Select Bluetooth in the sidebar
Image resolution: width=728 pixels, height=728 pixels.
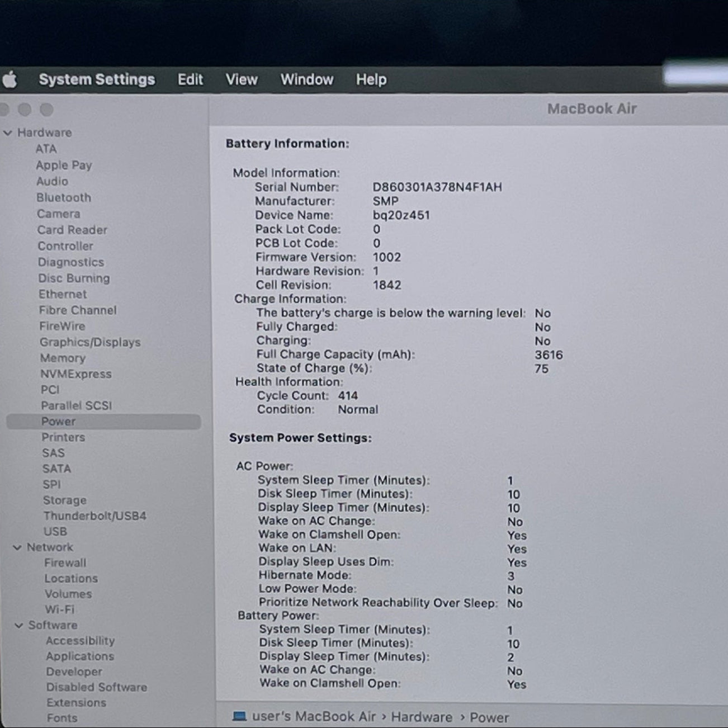point(64,197)
